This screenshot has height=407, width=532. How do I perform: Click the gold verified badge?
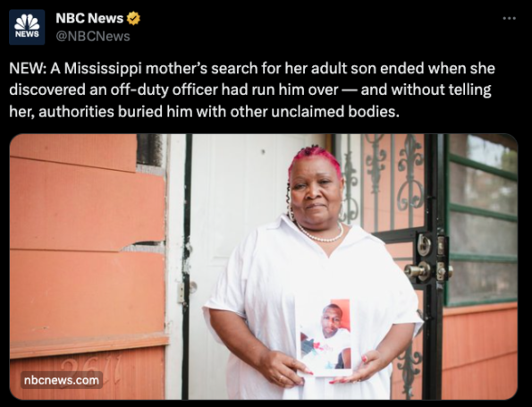tap(133, 18)
